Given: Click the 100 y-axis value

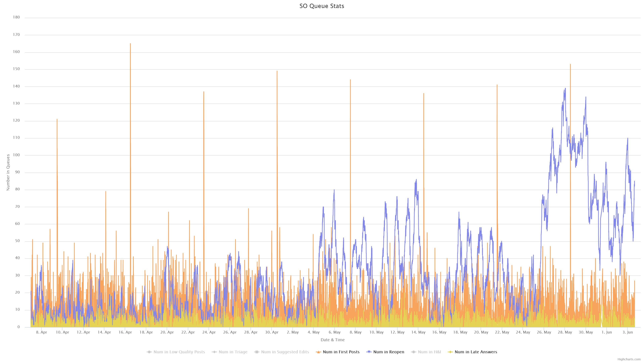Looking at the screenshot, I should [x=16, y=155].
